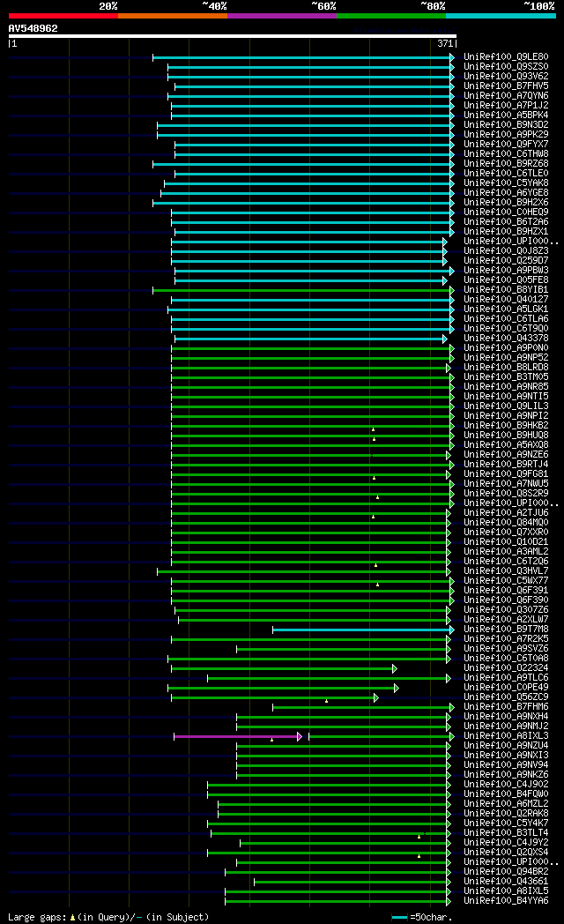
Task: Select hit label UniRef100_C5YAK8
Action: [x=506, y=183]
